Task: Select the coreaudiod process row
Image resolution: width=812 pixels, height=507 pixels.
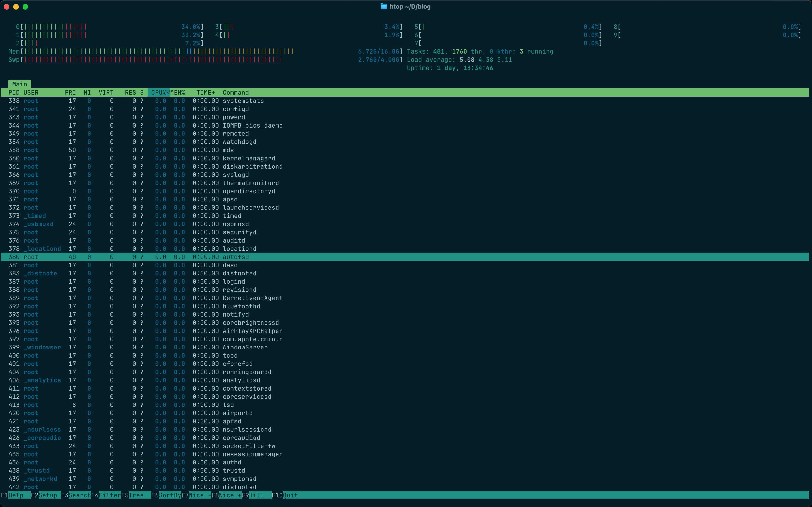Action: [x=405, y=437]
